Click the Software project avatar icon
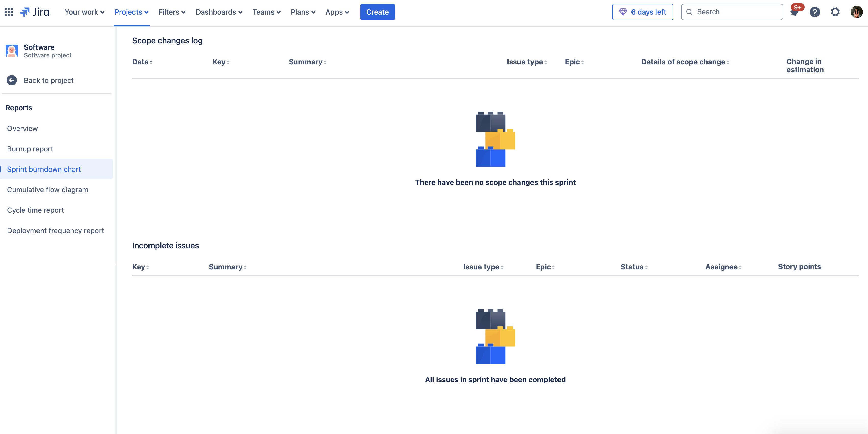 [x=12, y=51]
